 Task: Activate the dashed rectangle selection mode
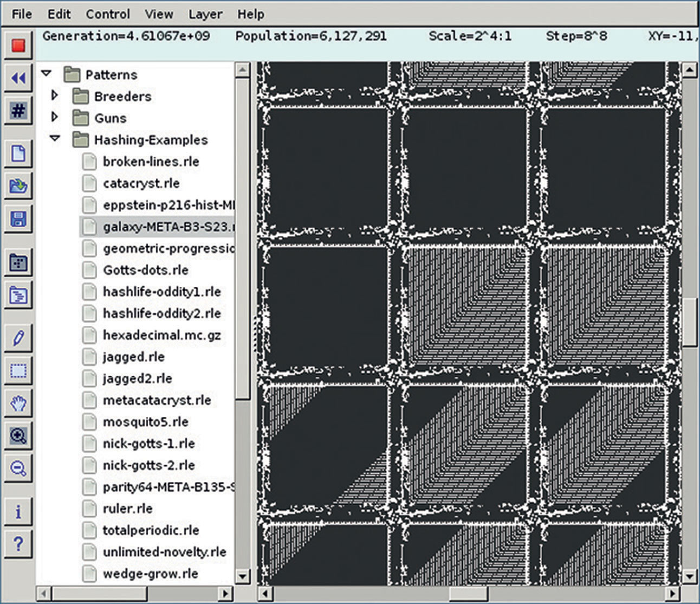(x=18, y=371)
